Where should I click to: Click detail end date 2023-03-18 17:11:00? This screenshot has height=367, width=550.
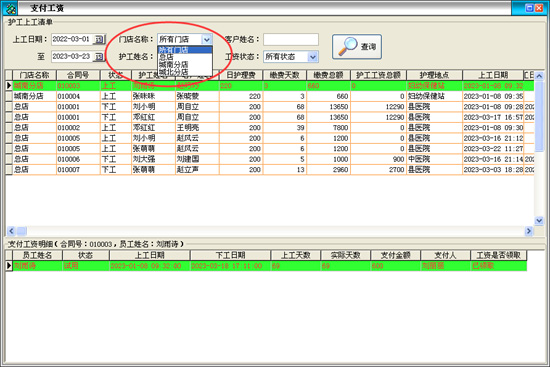pos(230,266)
